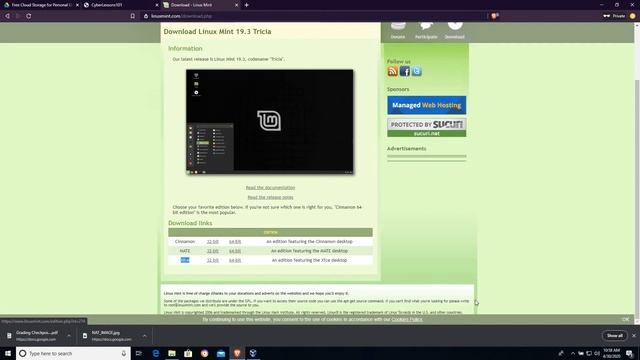Click the Type here to search box
640x360 pixels.
coord(73,353)
